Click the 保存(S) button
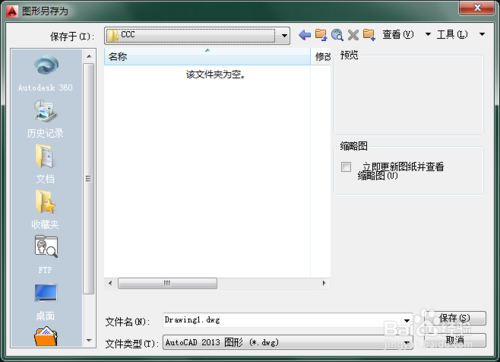This screenshot has height=362, width=500. tap(455, 318)
